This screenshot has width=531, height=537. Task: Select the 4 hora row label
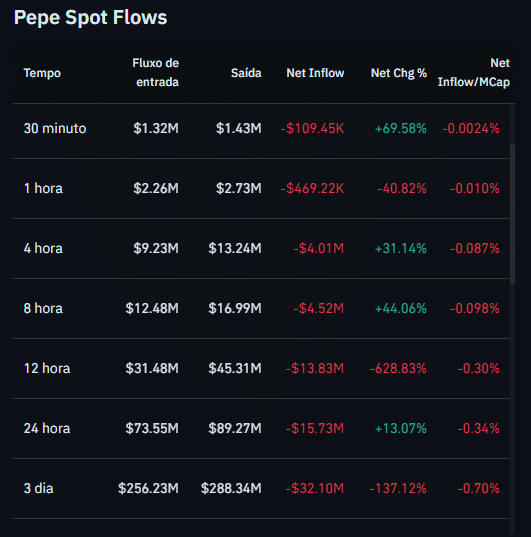[43, 248]
